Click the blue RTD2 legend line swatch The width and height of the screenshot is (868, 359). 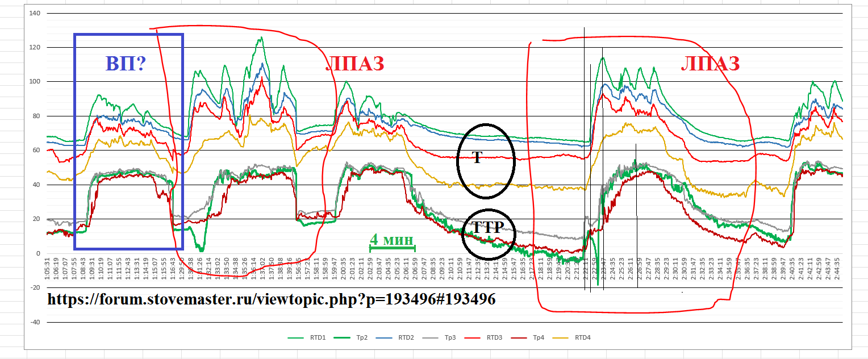(390, 337)
